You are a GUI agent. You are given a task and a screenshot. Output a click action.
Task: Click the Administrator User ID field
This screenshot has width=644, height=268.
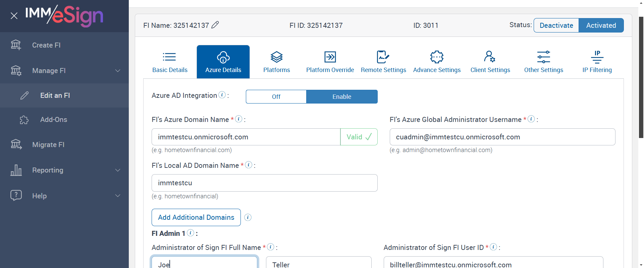[x=493, y=263]
